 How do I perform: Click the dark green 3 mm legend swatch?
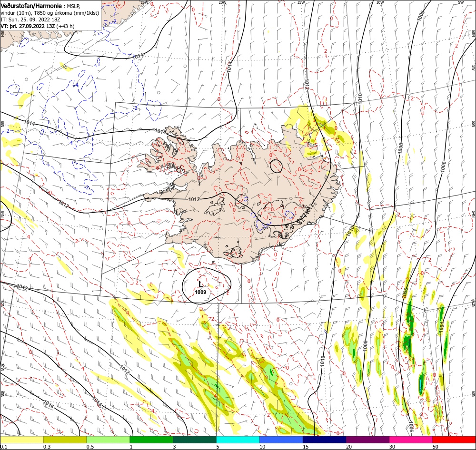195,440
